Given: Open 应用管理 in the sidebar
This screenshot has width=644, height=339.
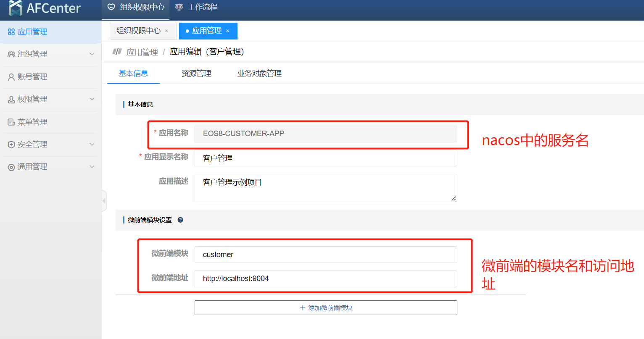Looking at the screenshot, I should coord(50,32).
